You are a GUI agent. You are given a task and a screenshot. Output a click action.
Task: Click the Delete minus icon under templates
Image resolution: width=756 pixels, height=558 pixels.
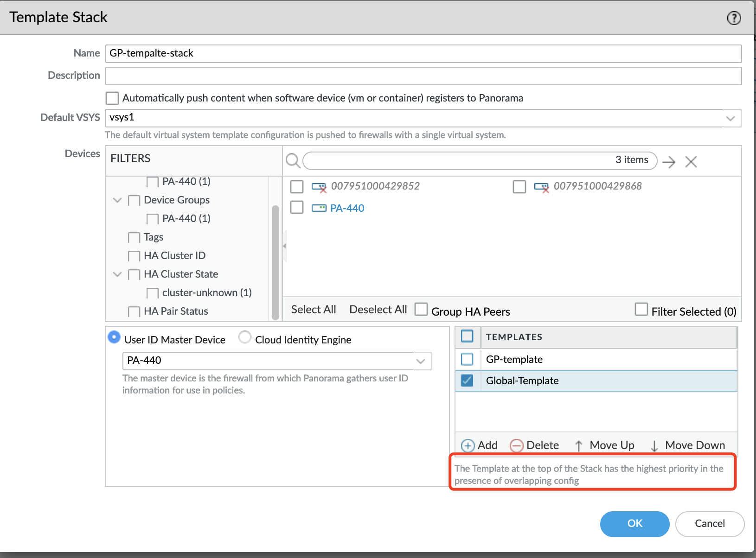click(x=516, y=445)
